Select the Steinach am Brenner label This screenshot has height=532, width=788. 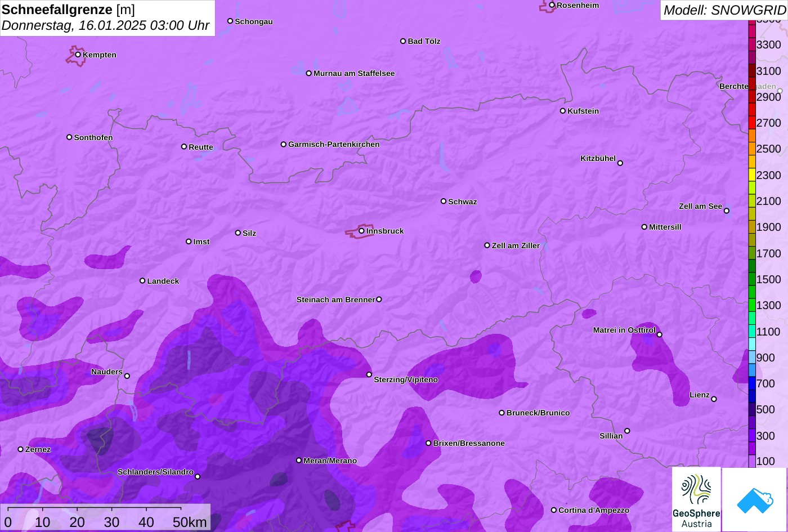pyautogui.click(x=335, y=300)
